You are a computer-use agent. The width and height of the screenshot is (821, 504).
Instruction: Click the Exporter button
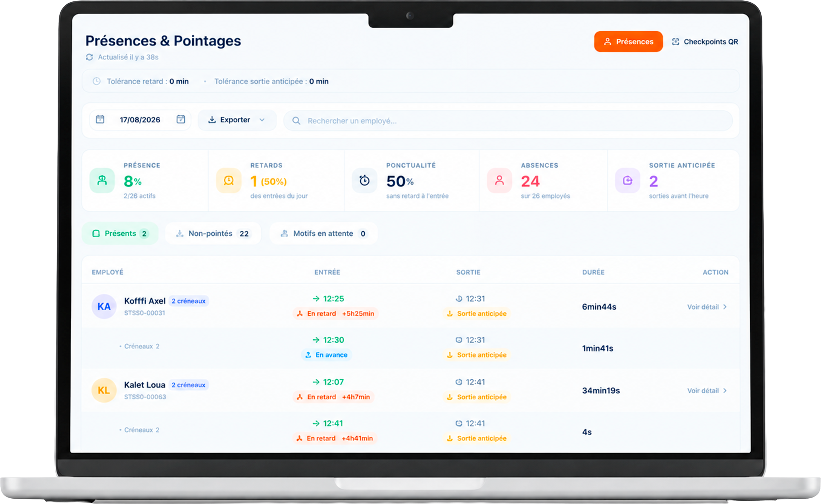(237, 120)
